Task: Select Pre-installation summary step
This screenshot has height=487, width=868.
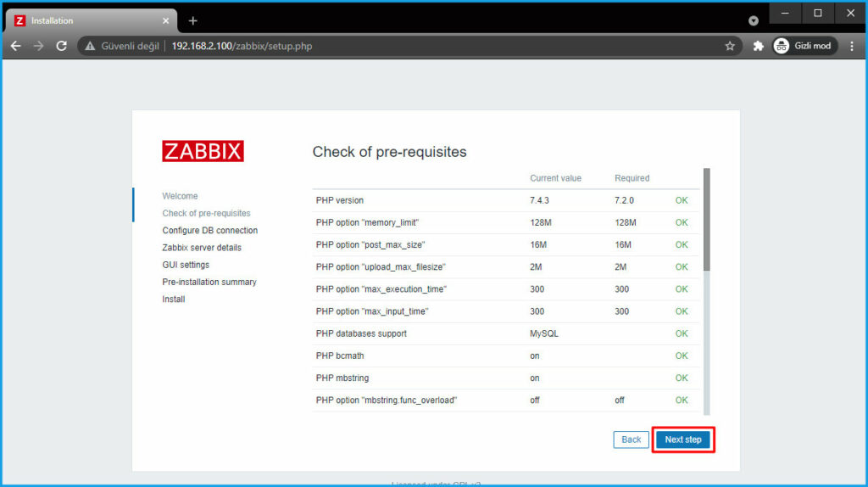Action: 209,282
